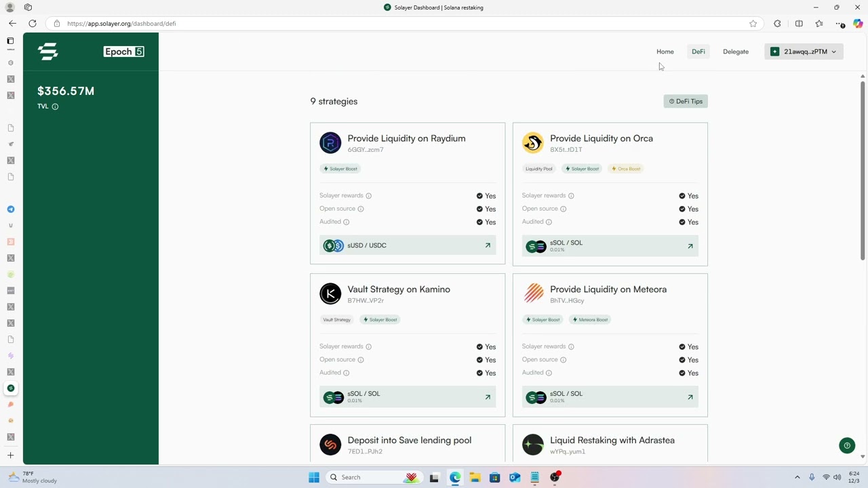
Task: Click info icon beside Raydium Audited
Action: [346, 222]
